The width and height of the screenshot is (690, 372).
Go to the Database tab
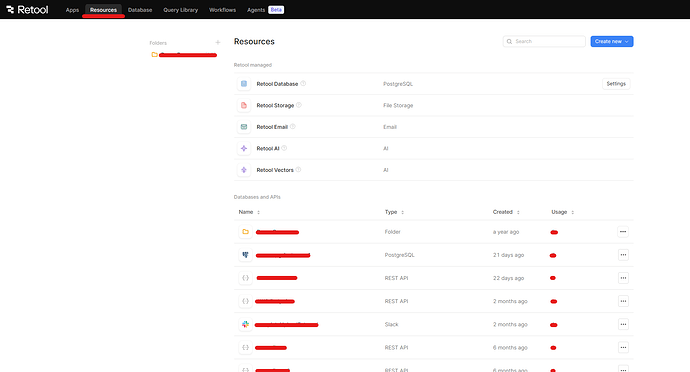pos(140,10)
